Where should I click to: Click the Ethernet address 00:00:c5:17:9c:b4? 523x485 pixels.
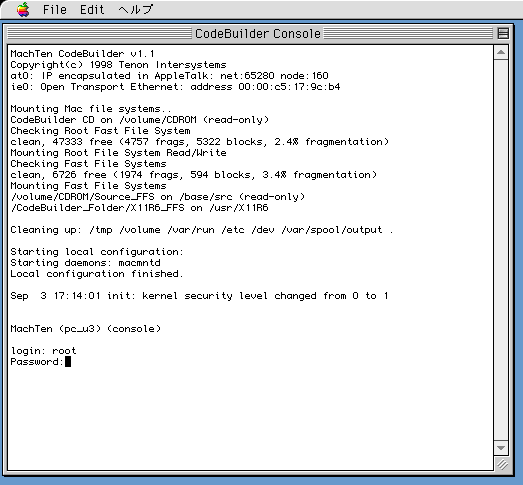pos(289,87)
